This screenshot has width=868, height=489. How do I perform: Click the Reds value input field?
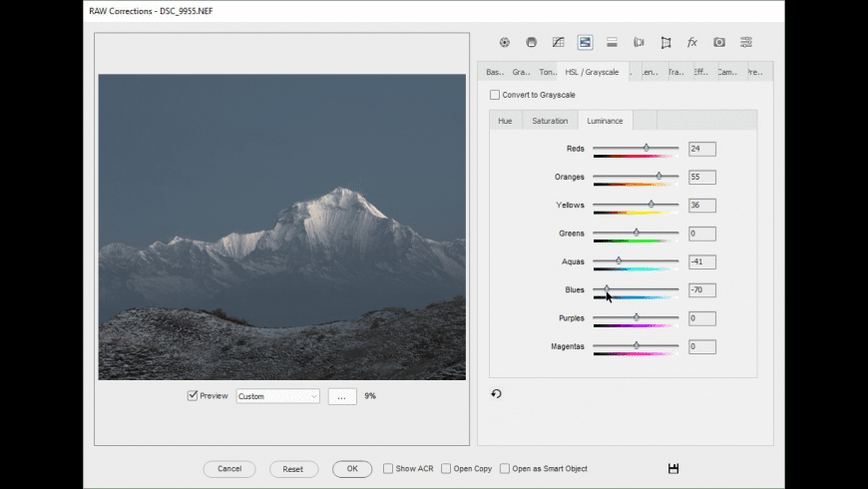click(701, 149)
